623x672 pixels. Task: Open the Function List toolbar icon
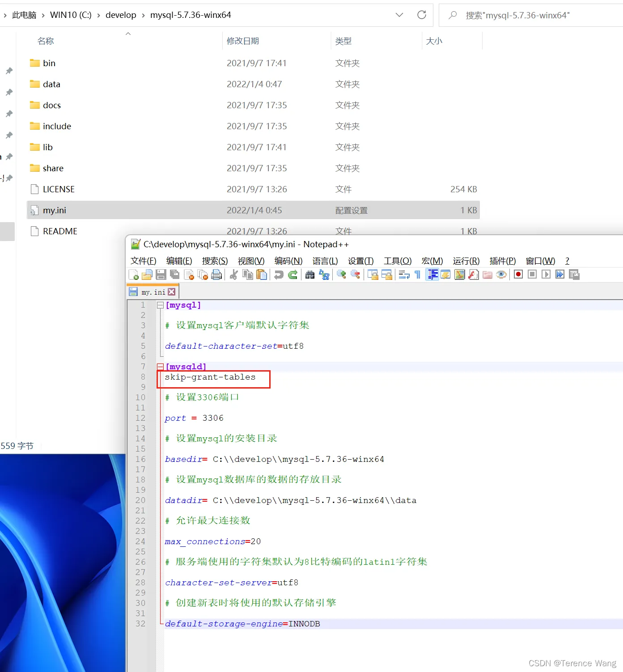[x=474, y=275]
